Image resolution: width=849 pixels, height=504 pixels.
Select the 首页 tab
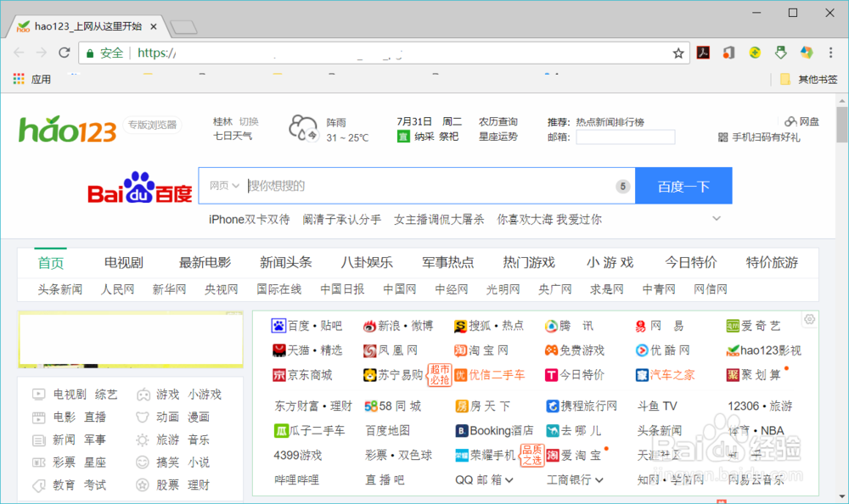pos(51,263)
